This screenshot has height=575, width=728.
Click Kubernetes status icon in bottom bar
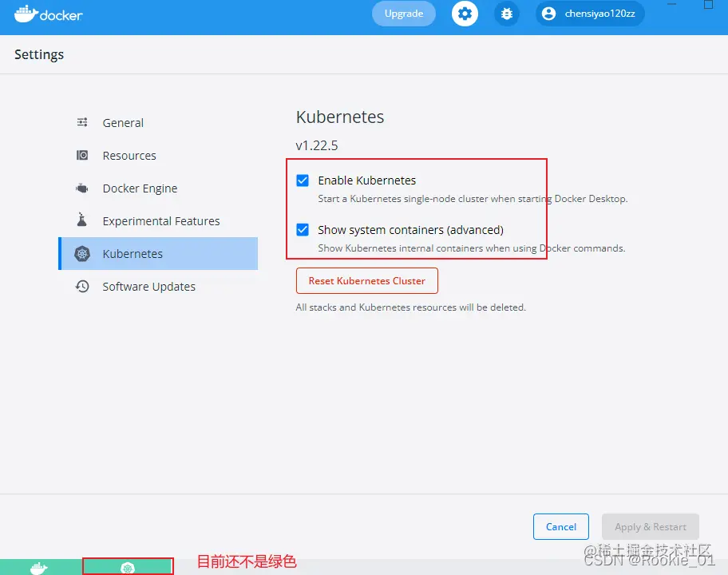click(128, 568)
